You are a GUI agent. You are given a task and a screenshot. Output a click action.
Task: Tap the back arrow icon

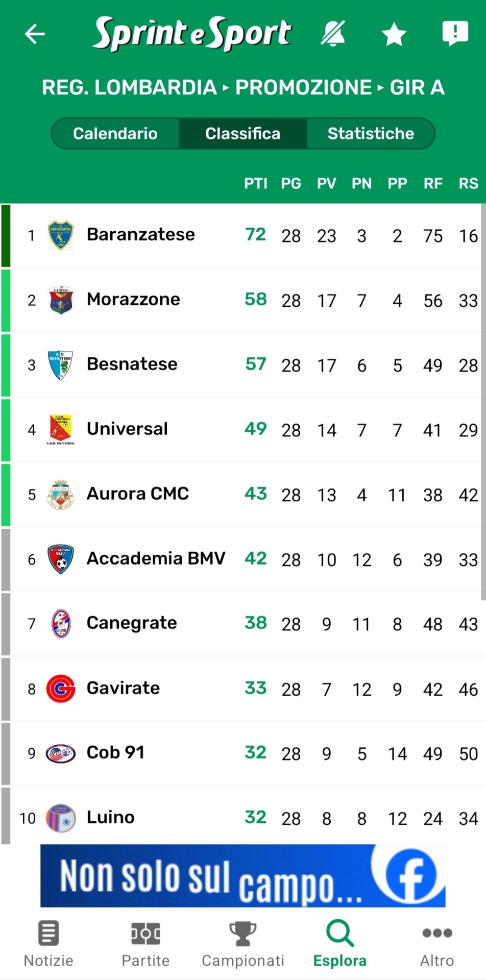coord(35,34)
